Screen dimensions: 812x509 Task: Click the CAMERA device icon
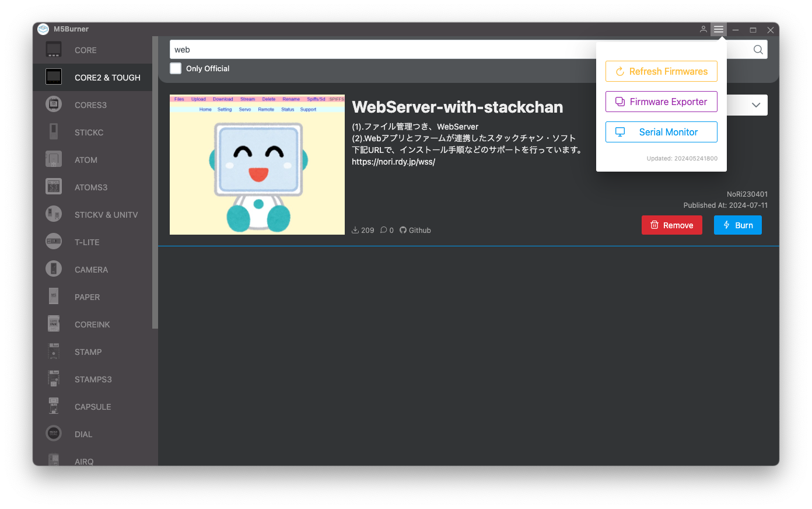(54, 270)
